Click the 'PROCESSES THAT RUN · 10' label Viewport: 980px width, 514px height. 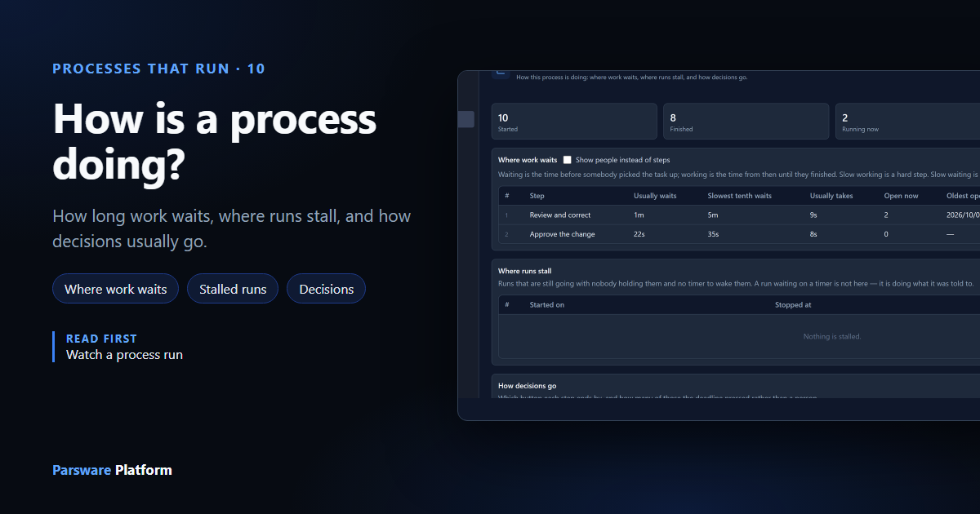tap(158, 69)
